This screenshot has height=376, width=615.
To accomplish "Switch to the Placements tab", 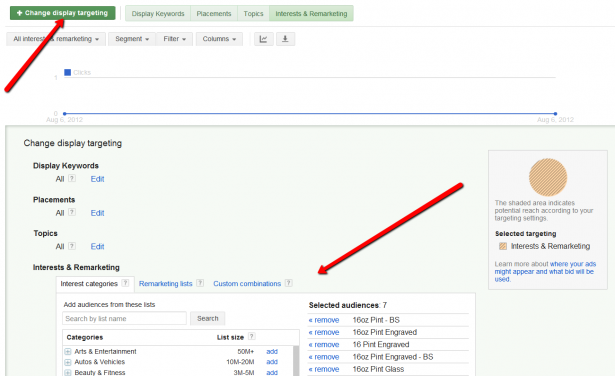I will coord(214,14).
